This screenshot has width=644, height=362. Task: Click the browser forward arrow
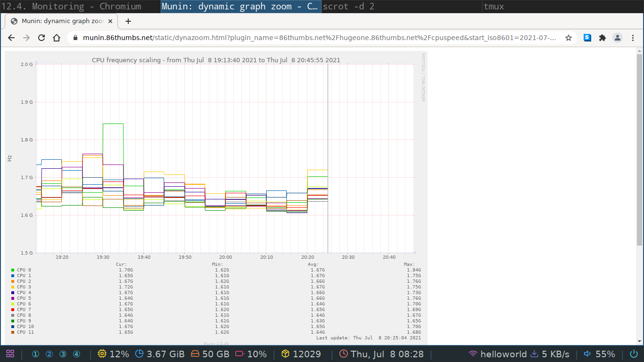pyautogui.click(x=26, y=38)
